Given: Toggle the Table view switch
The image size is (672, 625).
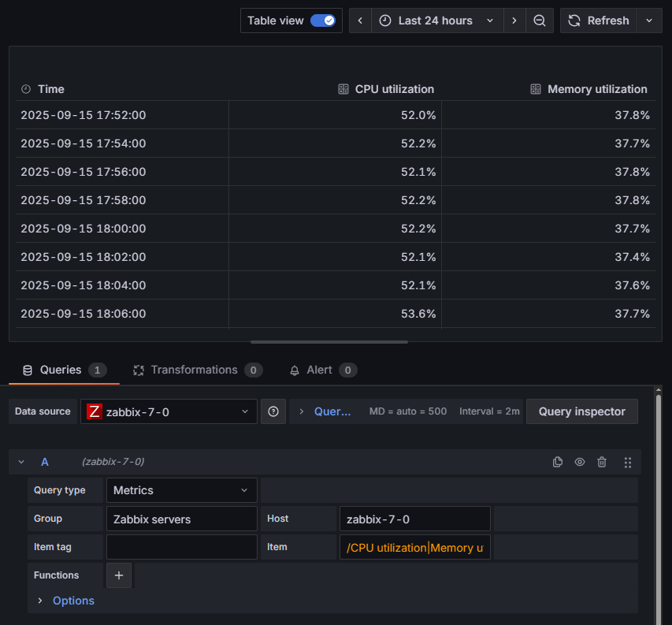Looking at the screenshot, I should (x=323, y=20).
